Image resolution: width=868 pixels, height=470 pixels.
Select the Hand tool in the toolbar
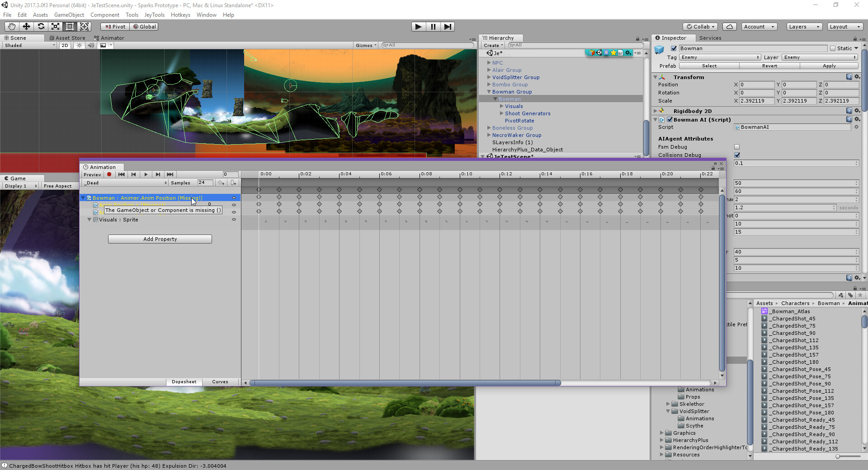tap(11, 26)
